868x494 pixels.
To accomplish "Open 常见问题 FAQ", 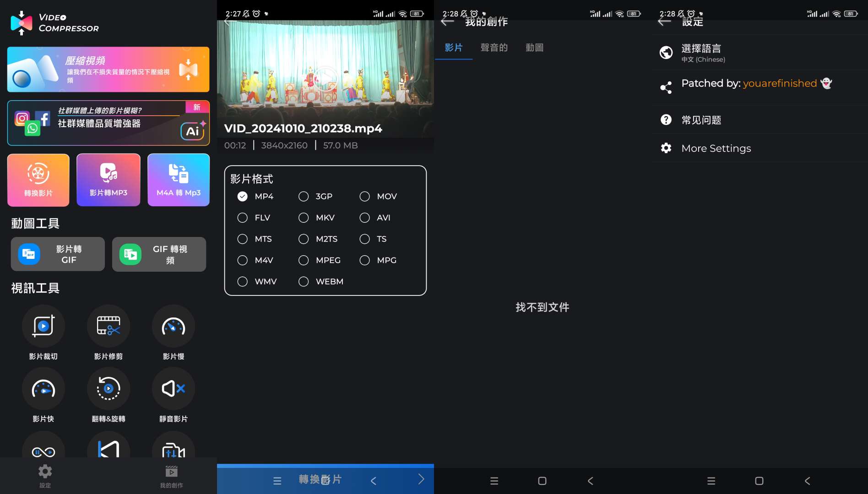I will click(759, 120).
